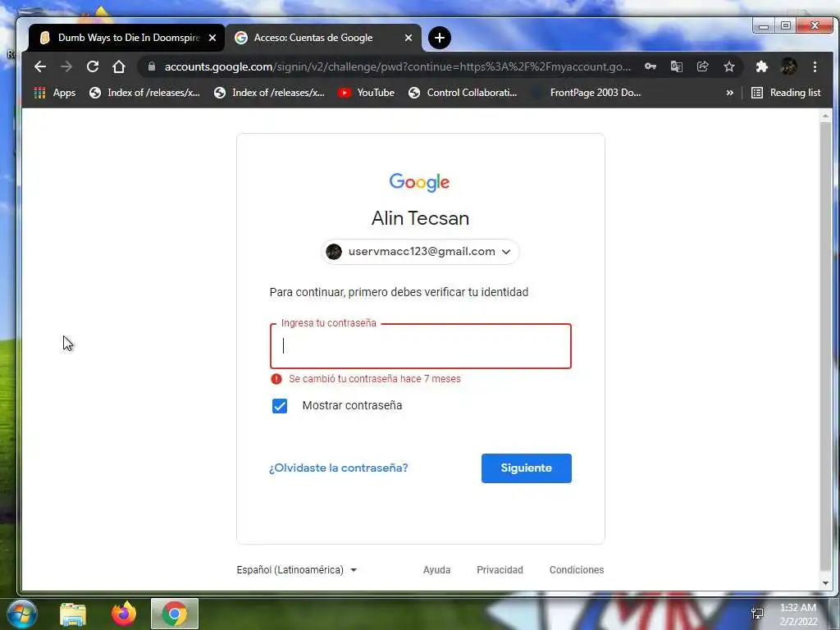Click the lock icon in address bar
The width and height of the screenshot is (840, 630).
(x=152, y=66)
